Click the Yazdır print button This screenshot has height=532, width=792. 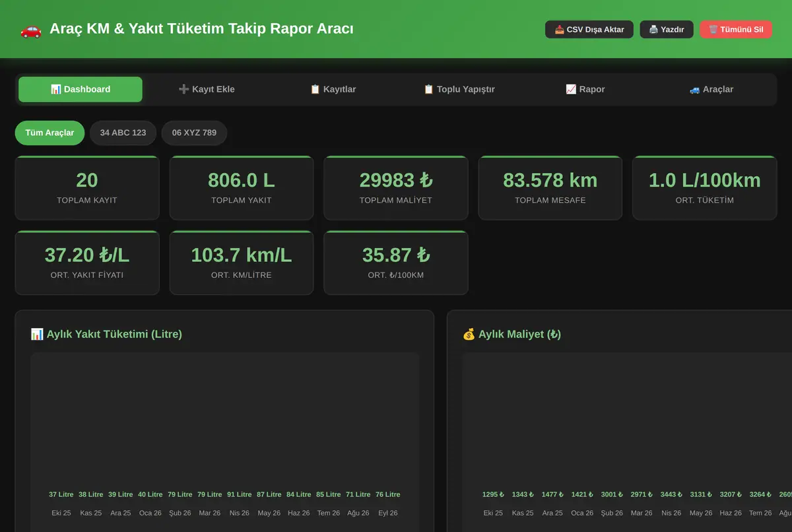pos(667,29)
